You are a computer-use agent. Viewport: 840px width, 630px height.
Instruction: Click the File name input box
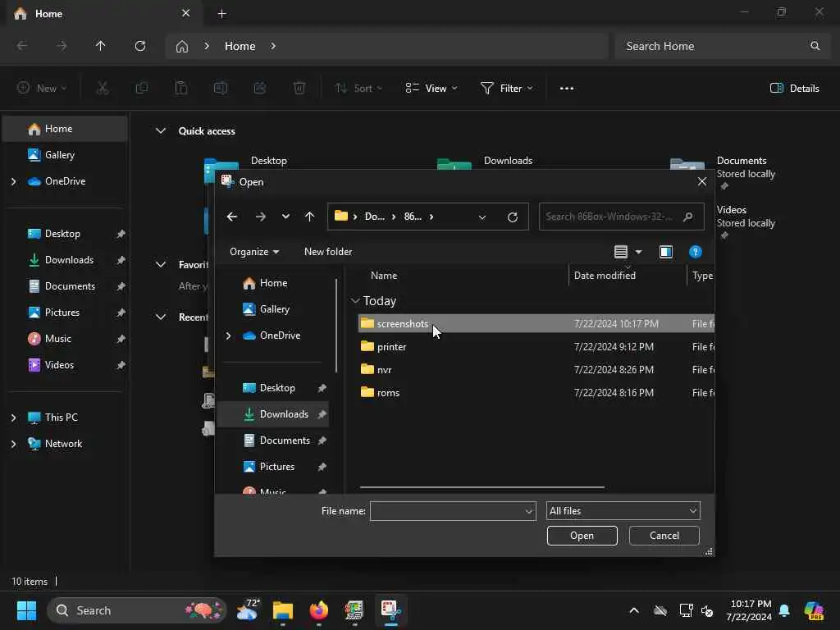[453, 511]
